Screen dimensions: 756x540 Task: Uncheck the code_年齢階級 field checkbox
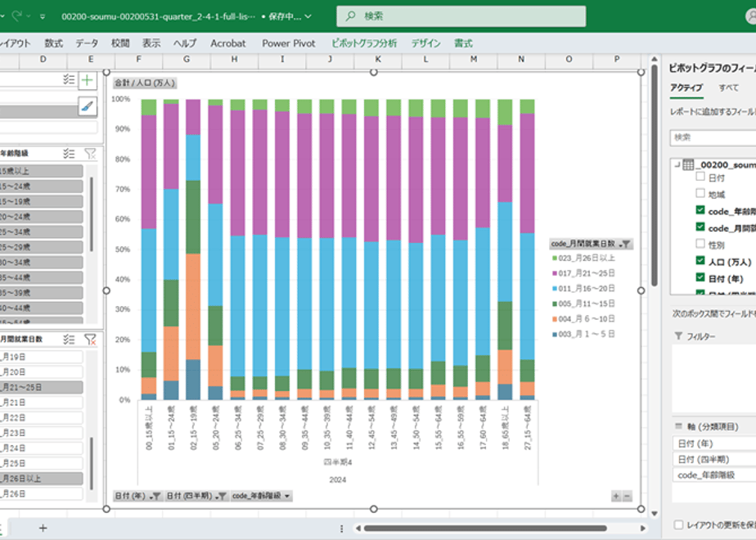pyautogui.click(x=700, y=210)
